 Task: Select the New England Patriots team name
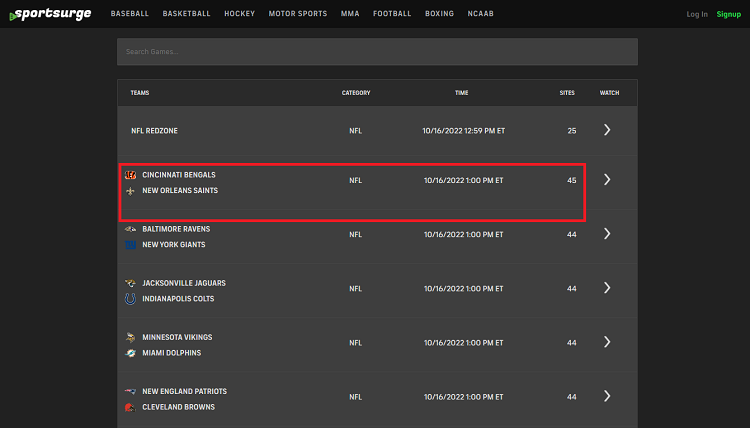tap(185, 392)
